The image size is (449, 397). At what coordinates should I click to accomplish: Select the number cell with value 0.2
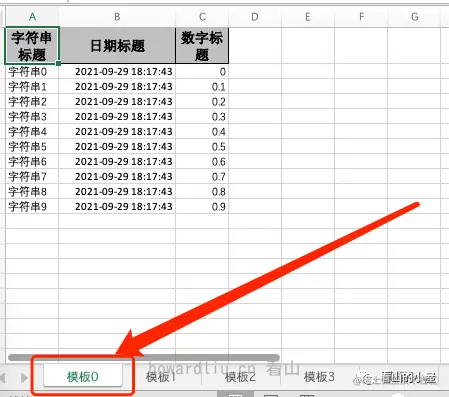tap(202, 101)
